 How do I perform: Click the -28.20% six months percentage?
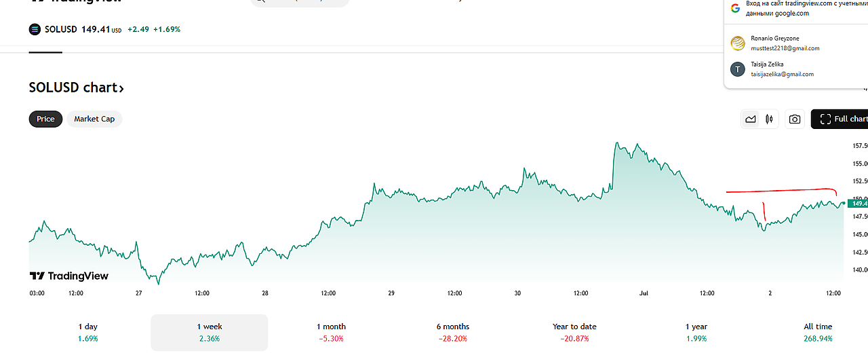(453, 338)
